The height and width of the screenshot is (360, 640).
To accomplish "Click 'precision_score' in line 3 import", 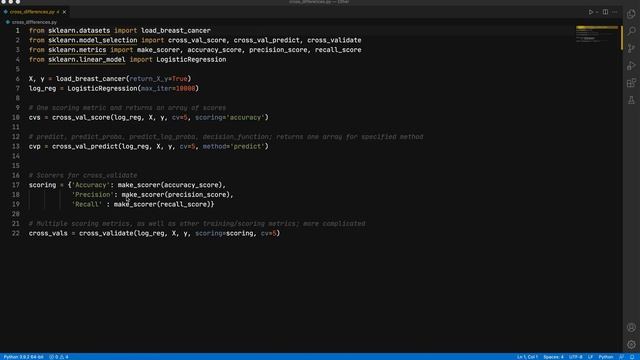I will [278, 50].
